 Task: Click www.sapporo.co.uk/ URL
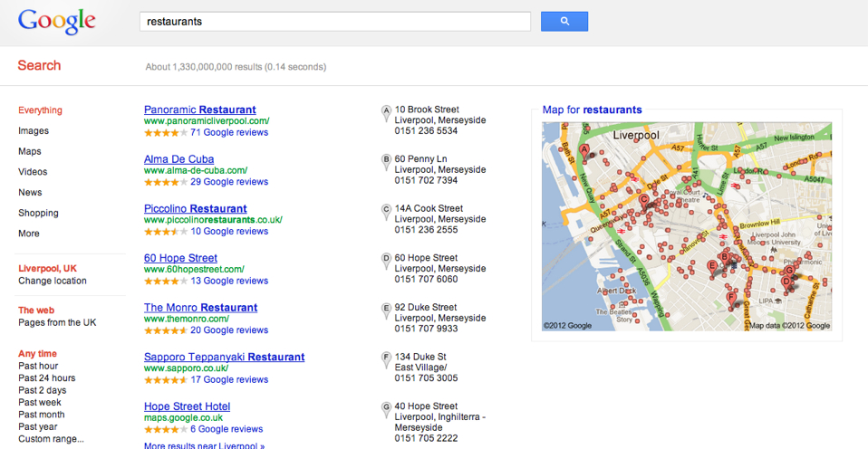[x=186, y=368]
